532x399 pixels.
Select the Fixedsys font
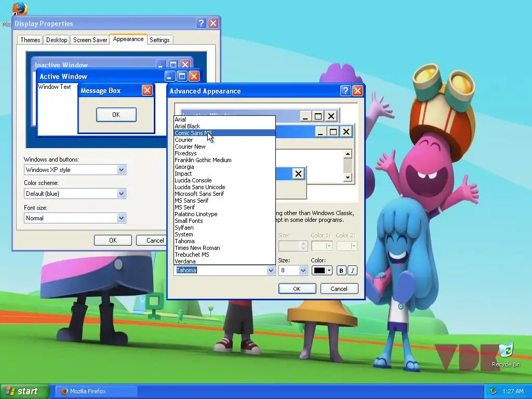click(224, 153)
